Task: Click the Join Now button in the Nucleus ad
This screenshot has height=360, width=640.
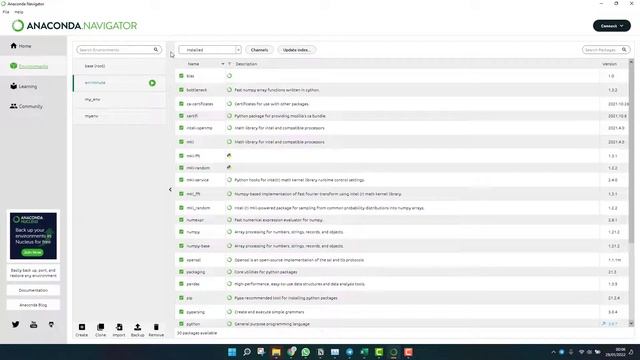Action: click(x=32, y=252)
